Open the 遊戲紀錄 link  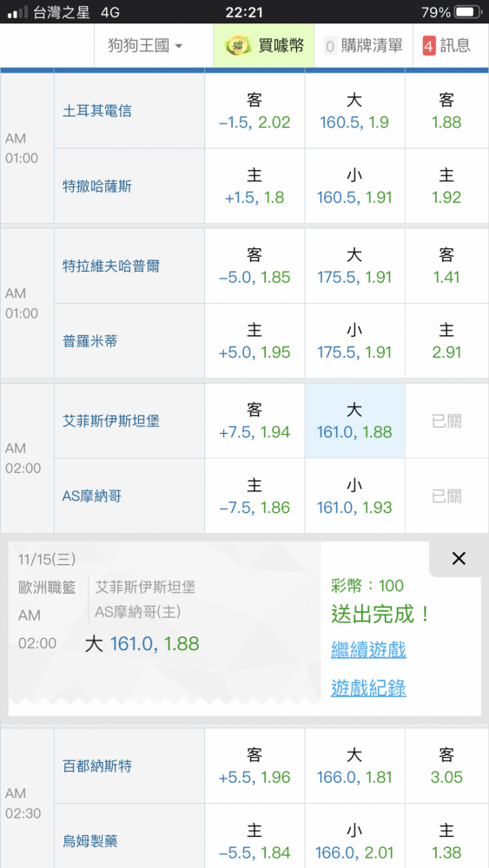click(x=369, y=688)
